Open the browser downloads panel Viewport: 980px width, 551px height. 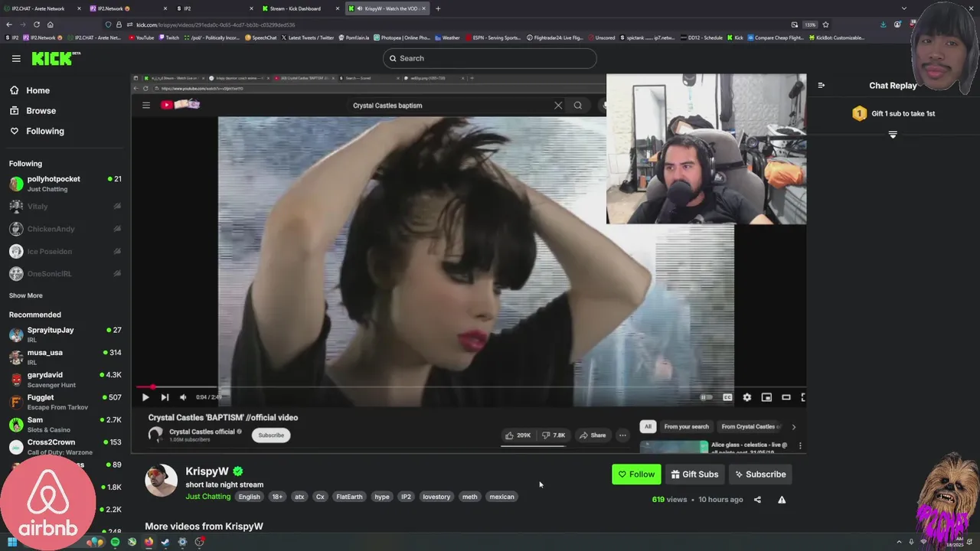[x=883, y=24]
